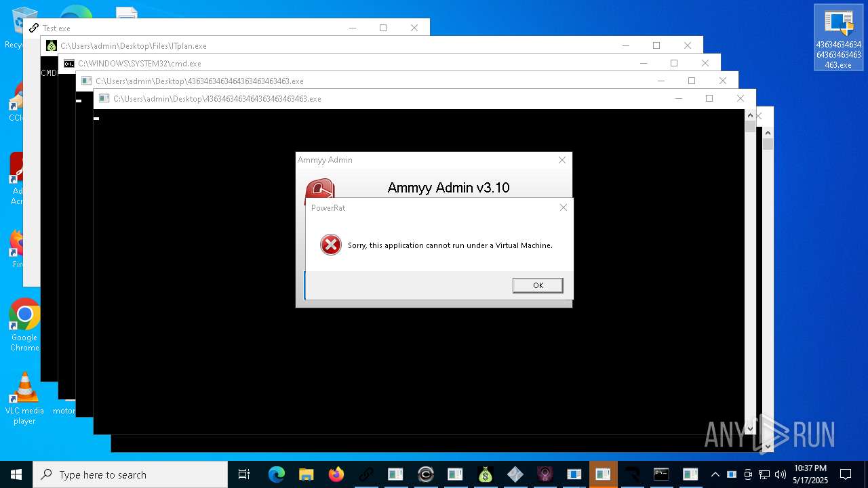Launch Microsoft Edge from the taskbar
Screen dimensions: 868x488
(276, 474)
